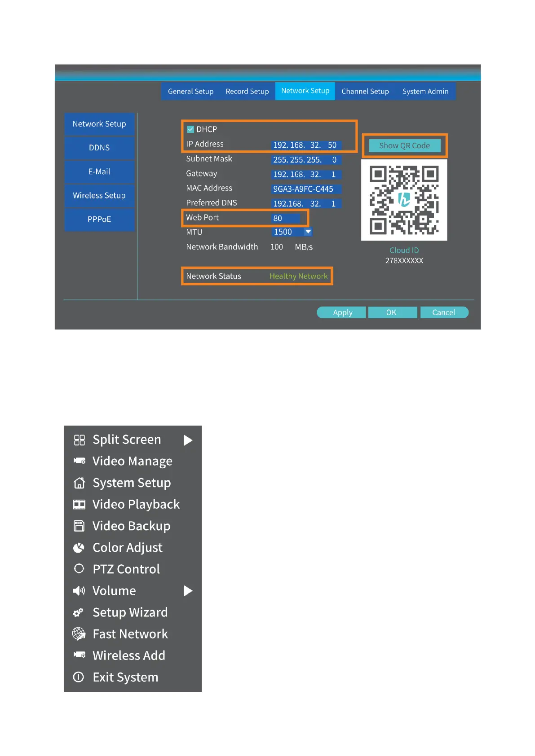Click the Video Manage camera icon
The width and height of the screenshot is (535, 756).
tap(80, 461)
